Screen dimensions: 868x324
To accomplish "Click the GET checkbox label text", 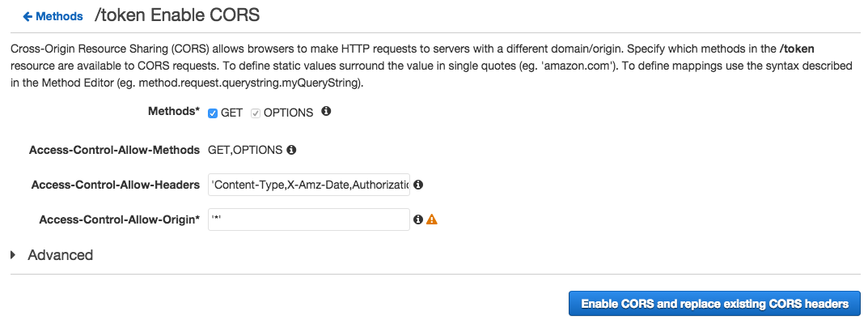I will click(232, 113).
